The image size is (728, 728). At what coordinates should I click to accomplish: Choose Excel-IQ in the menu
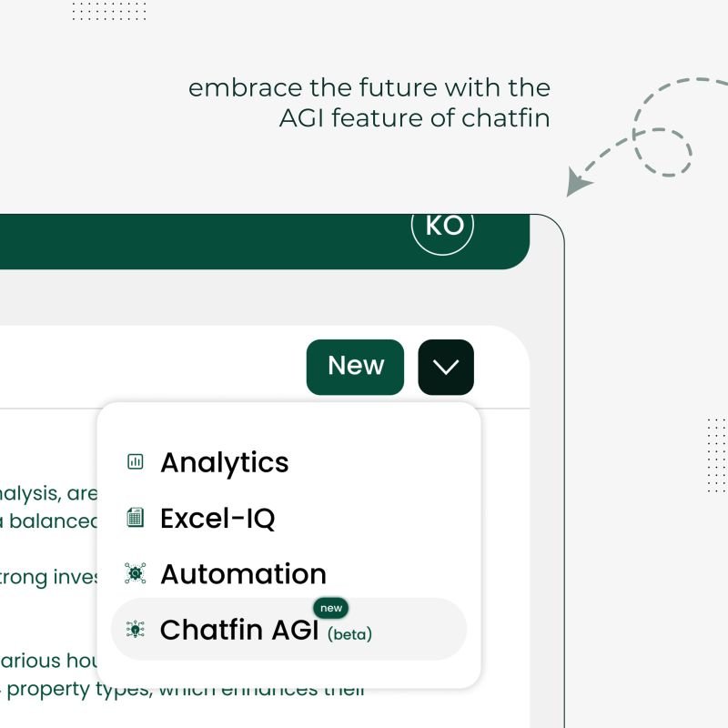click(x=218, y=518)
